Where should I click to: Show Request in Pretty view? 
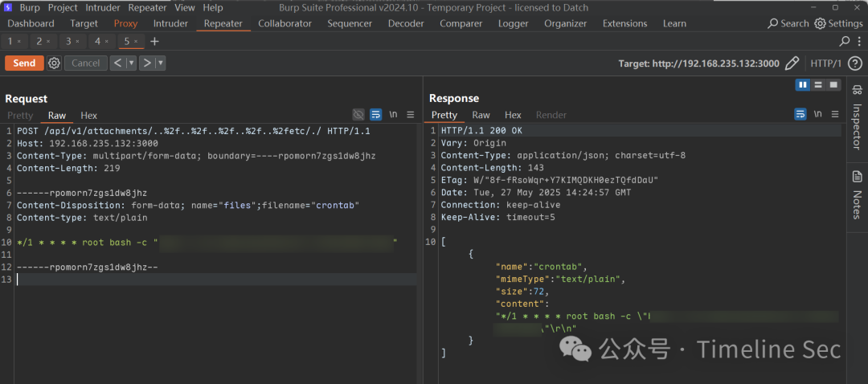pyautogui.click(x=20, y=115)
